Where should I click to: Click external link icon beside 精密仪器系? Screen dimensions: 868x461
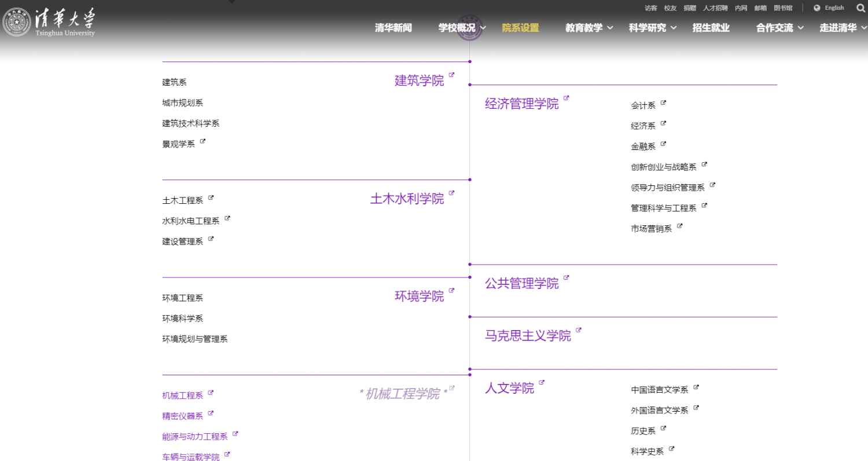(211, 414)
